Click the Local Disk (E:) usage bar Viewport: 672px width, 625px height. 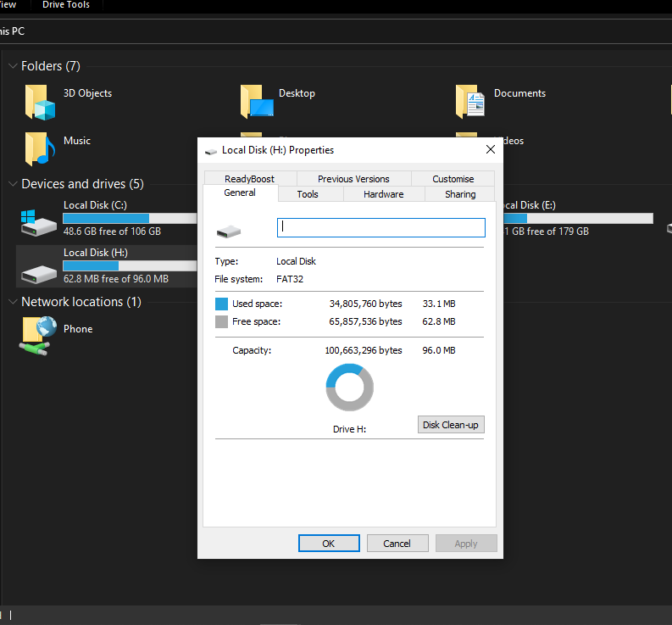tap(578, 218)
